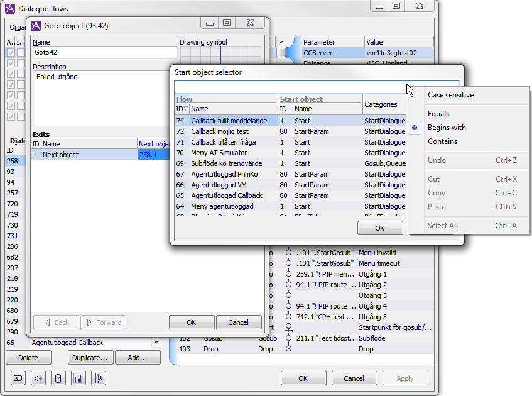The image size is (532, 396).
Task: Toggle the second checkbox in column A
Action: pos(11,63)
